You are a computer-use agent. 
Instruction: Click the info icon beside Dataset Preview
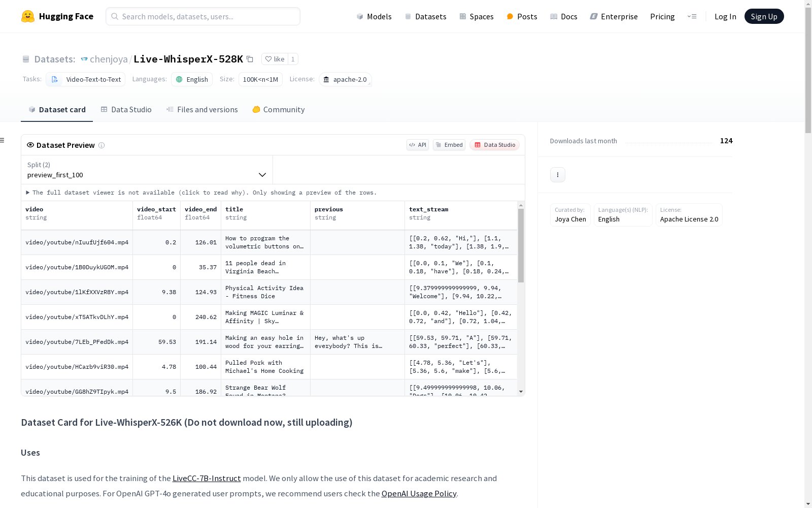click(101, 145)
